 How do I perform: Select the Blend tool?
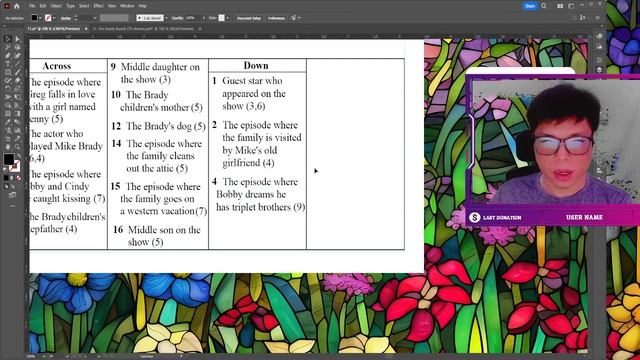point(17,122)
